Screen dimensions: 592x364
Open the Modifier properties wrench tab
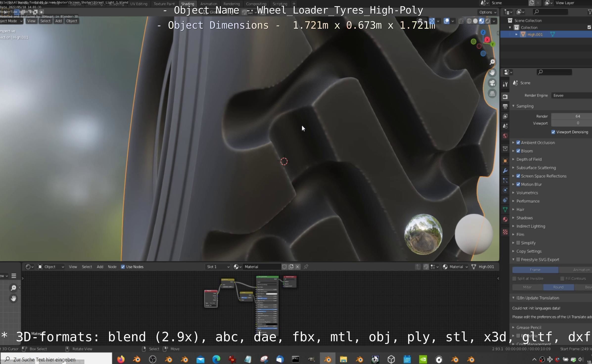[505, 171]
